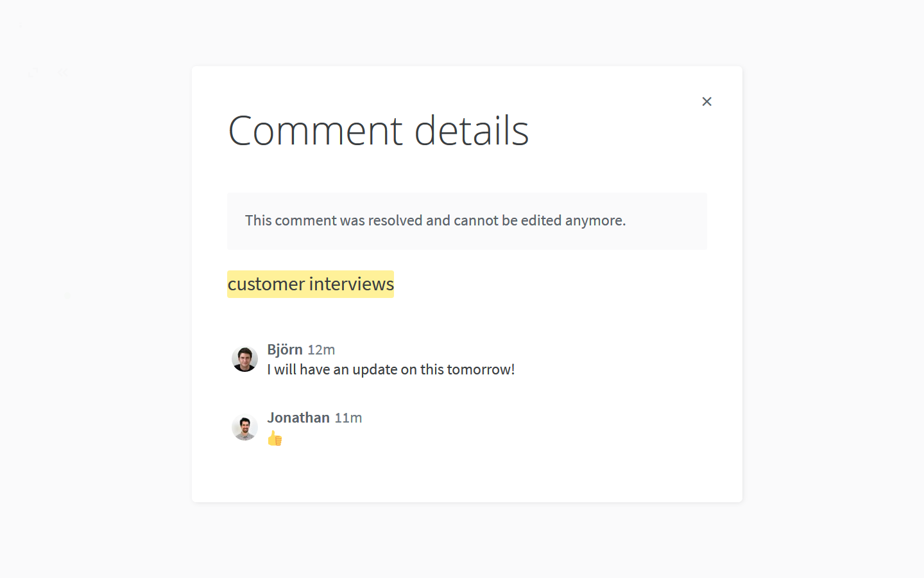Click Björn's profile avatar
924x578 pixels.
pos(244,359)
